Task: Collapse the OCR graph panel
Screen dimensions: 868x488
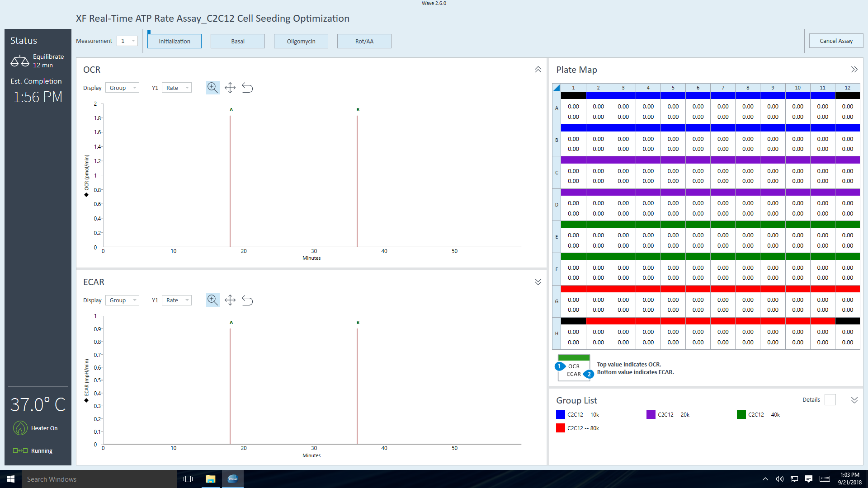Action: [x=538, y=70]
